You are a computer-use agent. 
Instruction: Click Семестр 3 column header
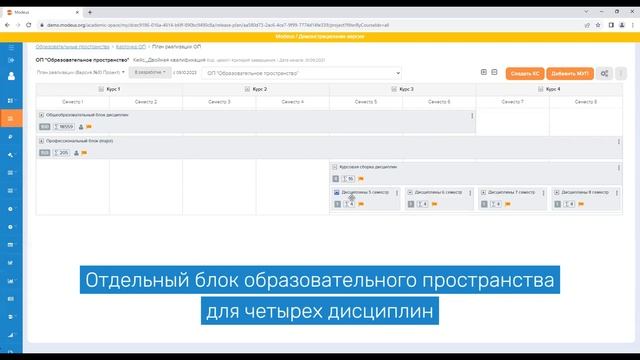(x=219, y=102)
